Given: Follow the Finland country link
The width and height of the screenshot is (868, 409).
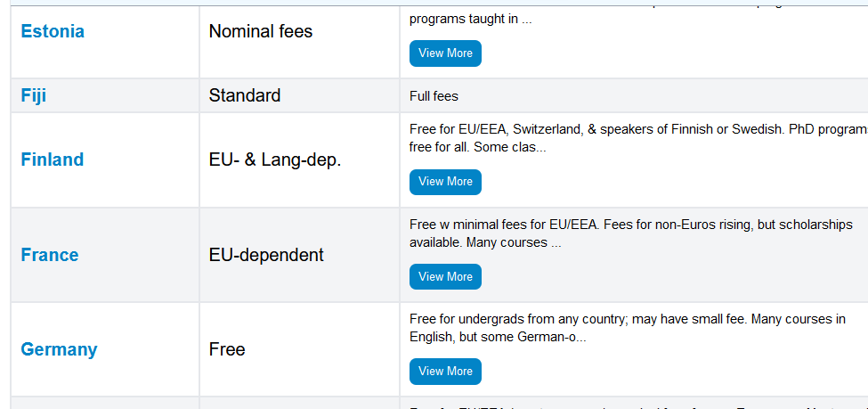Looking at the screenshot, I should coord(52,160).
